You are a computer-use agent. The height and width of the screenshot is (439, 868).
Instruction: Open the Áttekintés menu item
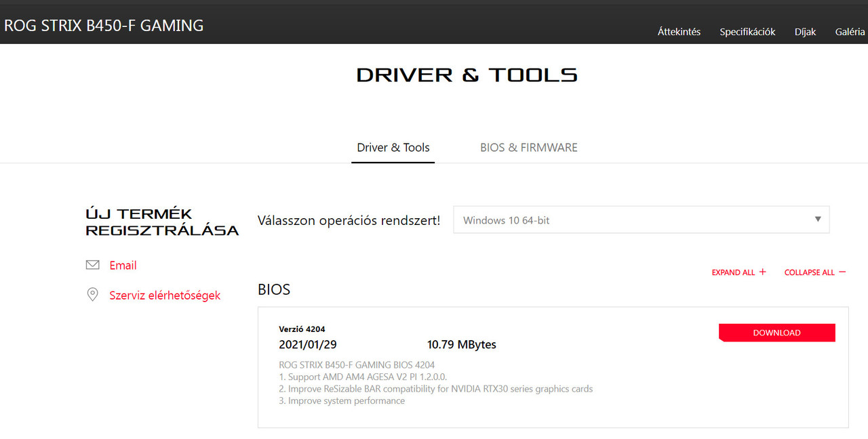[x=679, y=32]
